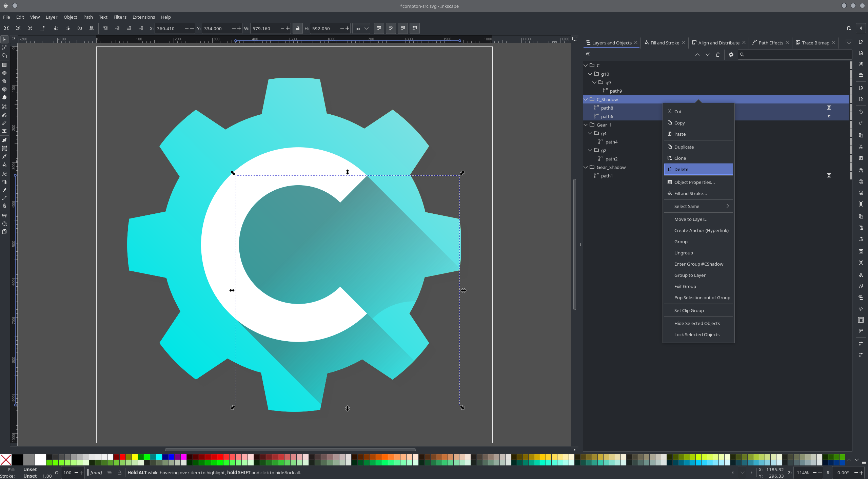Select the Spiral tool

tap(4, 97)
